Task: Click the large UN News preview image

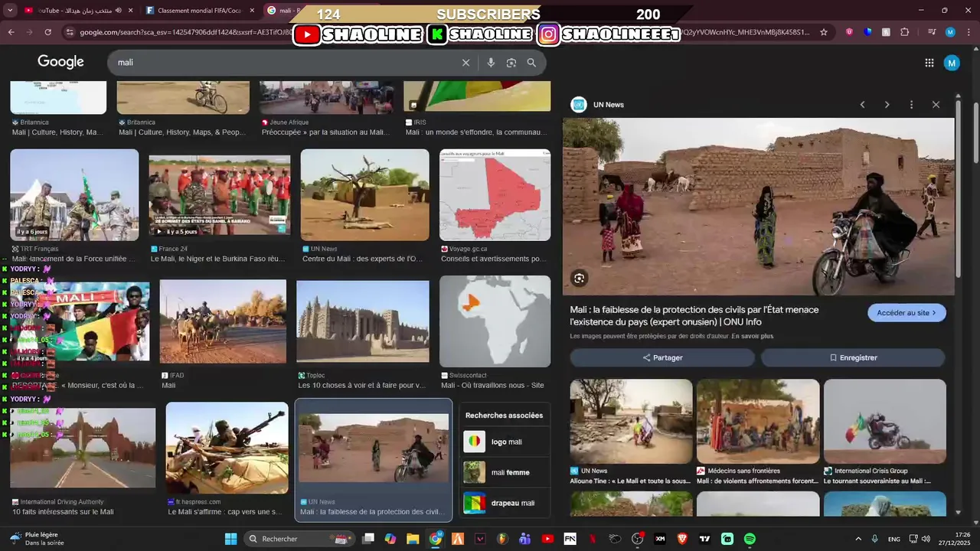Action: point(759,207)
